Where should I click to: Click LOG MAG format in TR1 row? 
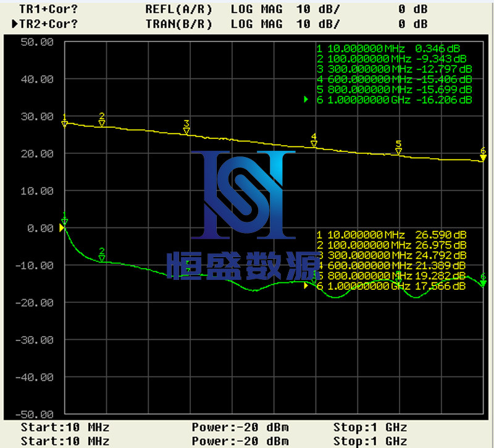point(256,9)
